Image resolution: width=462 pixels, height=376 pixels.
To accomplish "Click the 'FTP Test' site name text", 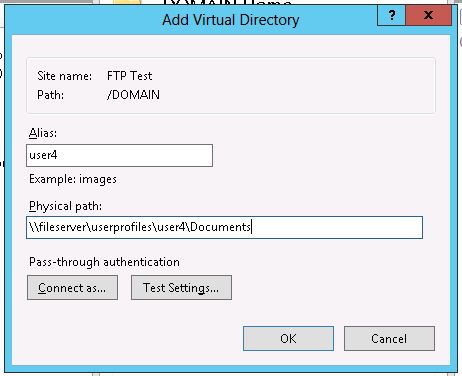I will pyautogui.click(x=129, y=76).
